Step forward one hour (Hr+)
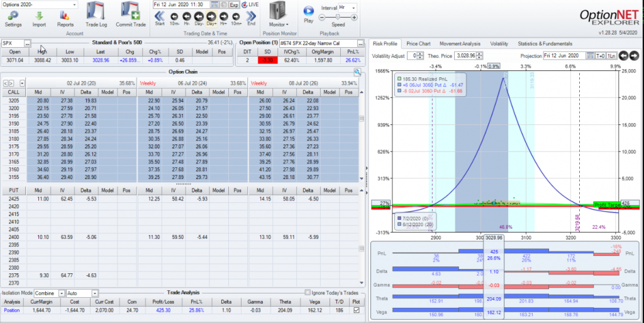 tap(223, 16)
